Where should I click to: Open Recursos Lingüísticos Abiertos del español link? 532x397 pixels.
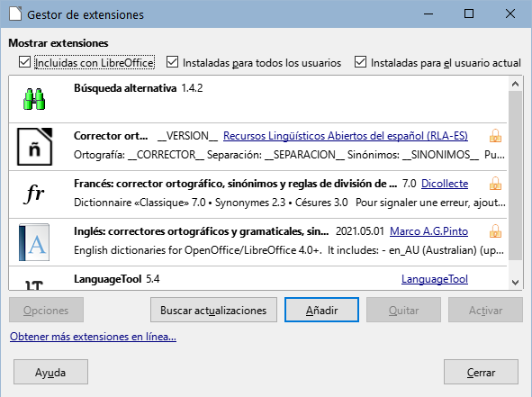pos(346,136)
